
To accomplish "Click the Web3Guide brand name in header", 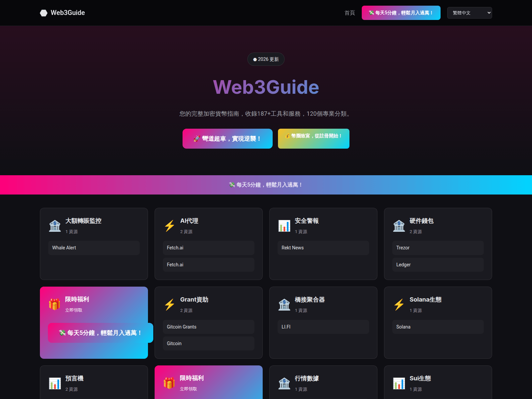I will click(68, 13).
